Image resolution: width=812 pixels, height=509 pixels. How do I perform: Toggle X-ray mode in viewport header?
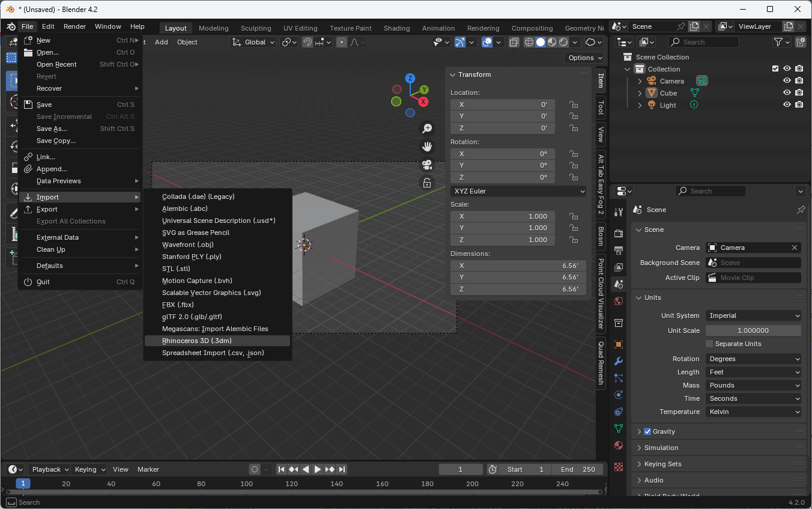pyautogui.click(x=514, y=42)
